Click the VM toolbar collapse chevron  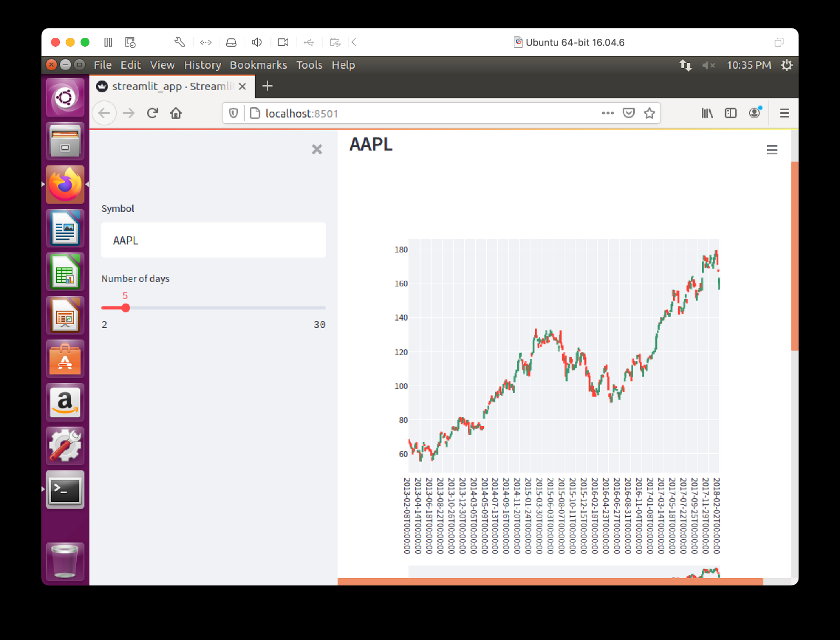(354, 42)
